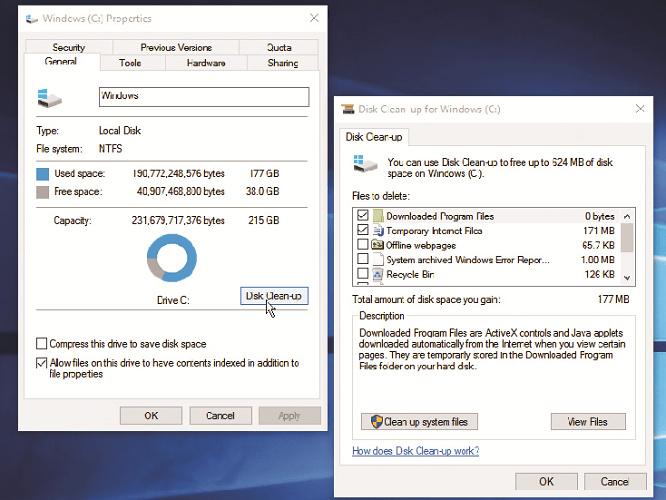
Task: Enable Compress this drive to save disk space
Action: click(x=42, y=343)
